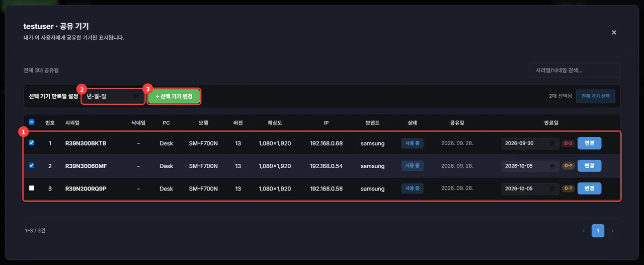644x265 pixels.
Task: Click the PC column header
Action: coord(167,122)
